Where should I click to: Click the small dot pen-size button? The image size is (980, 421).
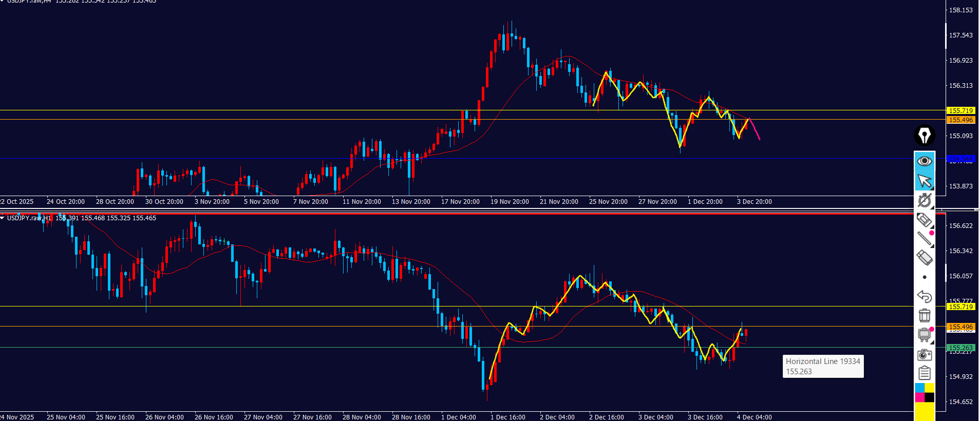click(925, 277)
